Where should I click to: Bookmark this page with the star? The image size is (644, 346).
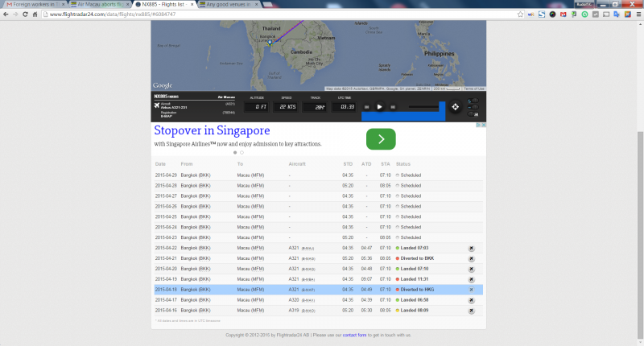pos(520,14)
